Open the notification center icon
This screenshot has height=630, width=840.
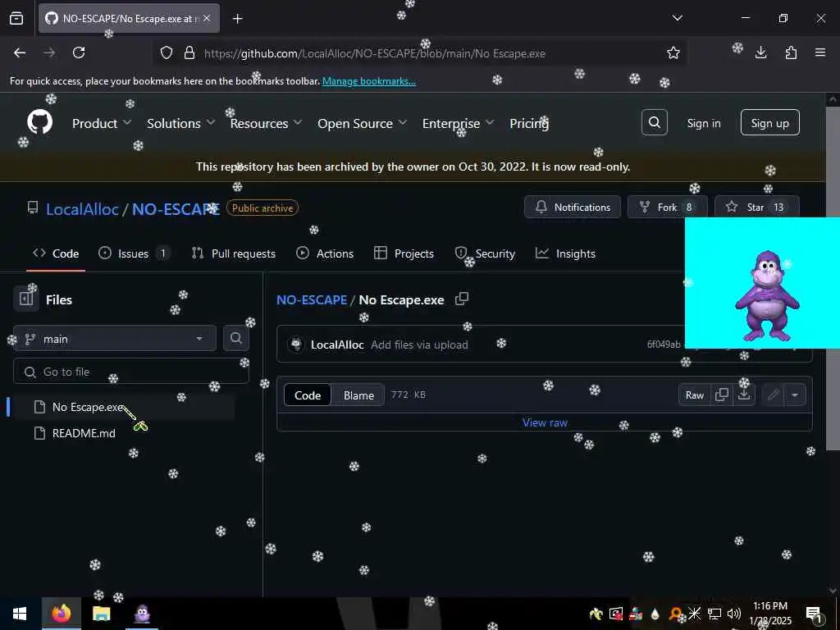(814, 614)
